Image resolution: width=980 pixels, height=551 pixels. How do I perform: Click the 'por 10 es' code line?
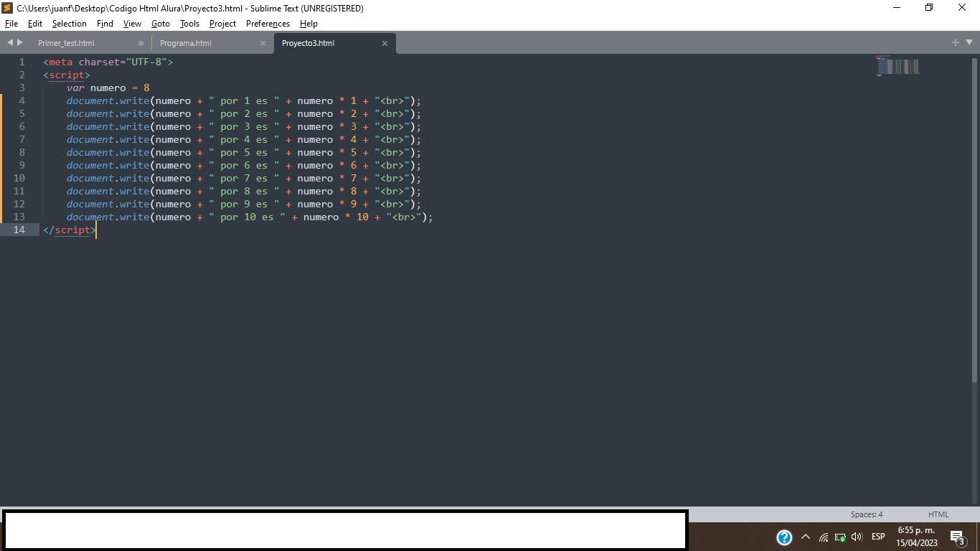[250, 217]
